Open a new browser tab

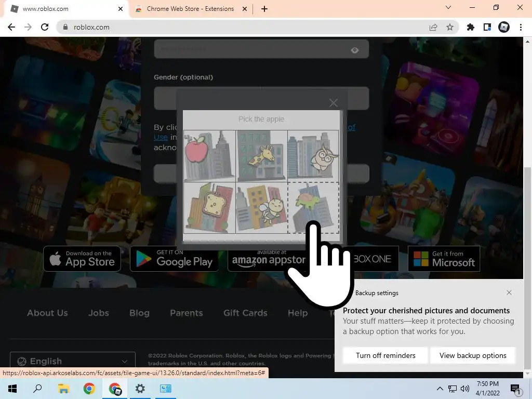point(264,9)
